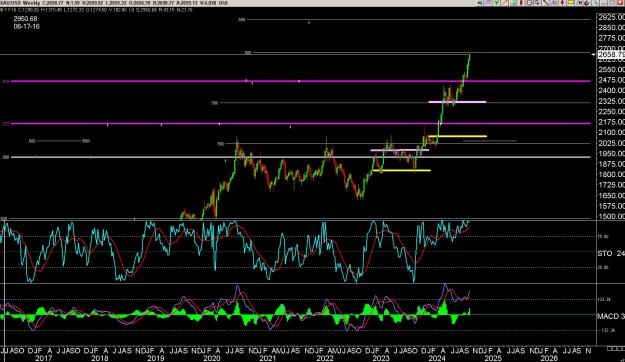Image resolution: width=625 pixels, height=362 pixels.
Task: Click the 1575.00 price axis label
Action: tap(611, 206)
